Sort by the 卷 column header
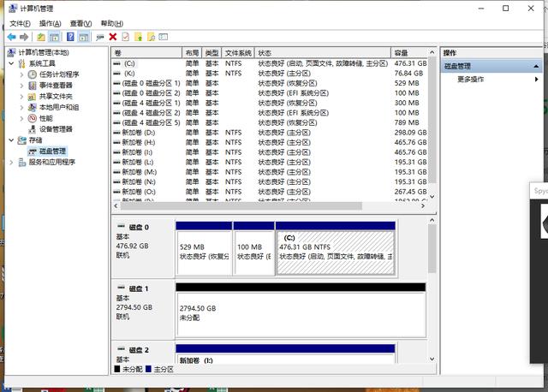The image size is (548, 392). (146, 53)
